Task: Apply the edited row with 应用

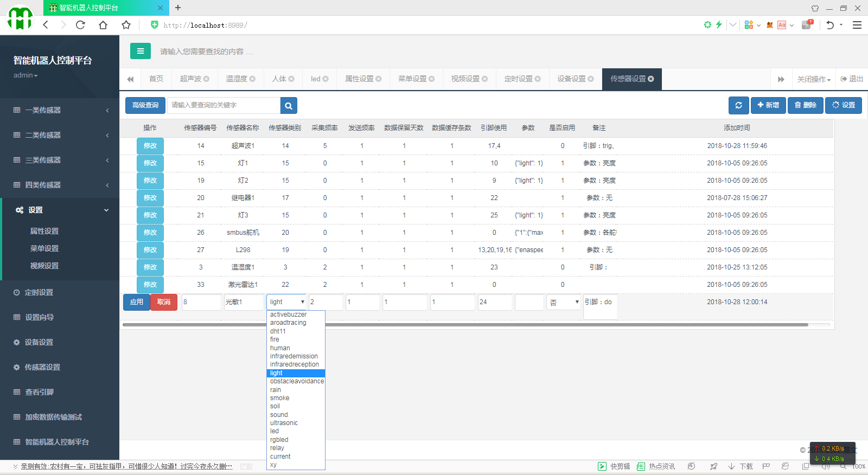Action: click(137, 302)
